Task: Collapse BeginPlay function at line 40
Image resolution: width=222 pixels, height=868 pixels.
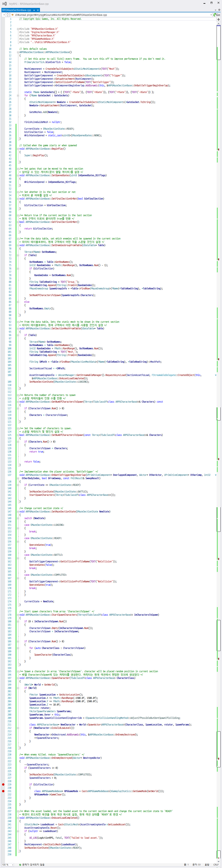Action: pyautogui.click(x=18, y=149)
